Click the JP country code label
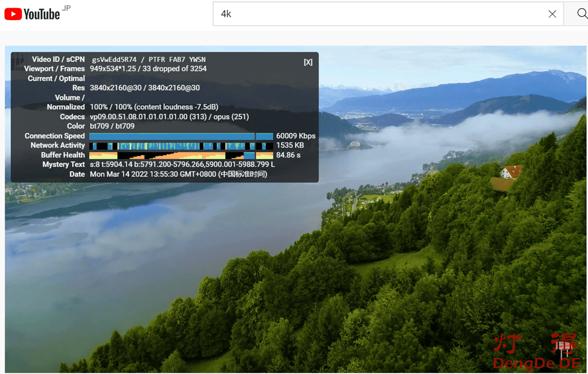This screenshot has height=374, width=588. tap(66, 9)
